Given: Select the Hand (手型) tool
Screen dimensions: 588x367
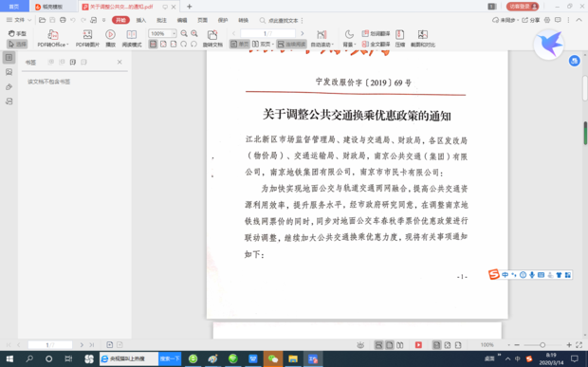Looking at the screenshot, I should [17, 34].
